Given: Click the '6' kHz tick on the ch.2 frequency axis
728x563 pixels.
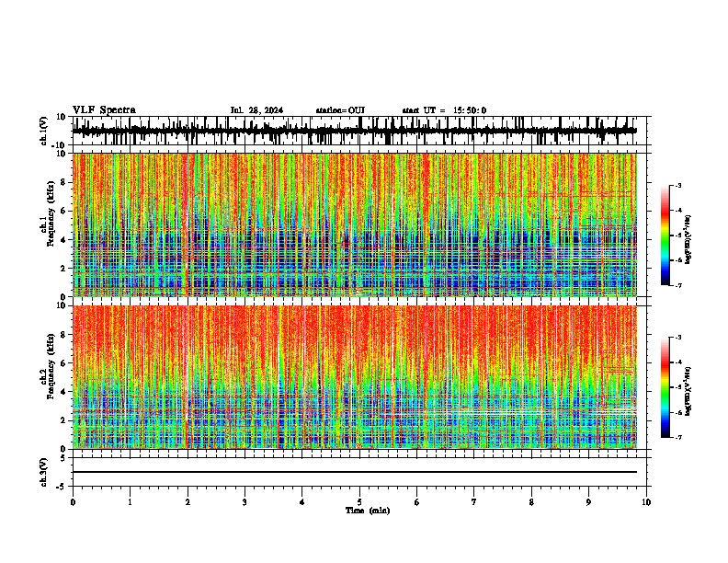Looking at the screenshot, I should 63,363.
